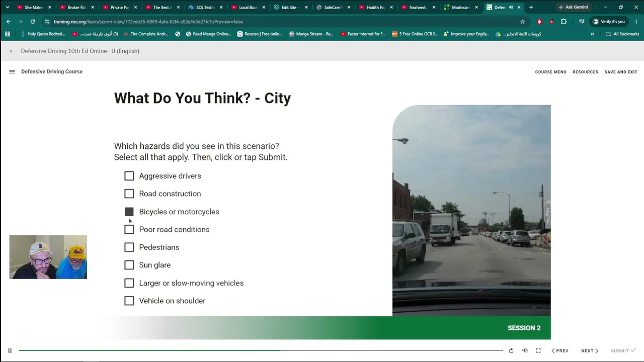Check the Vehicle on shoulder checkbox
The width and height of the screenshot is (644, 362).
click(129, 301)
